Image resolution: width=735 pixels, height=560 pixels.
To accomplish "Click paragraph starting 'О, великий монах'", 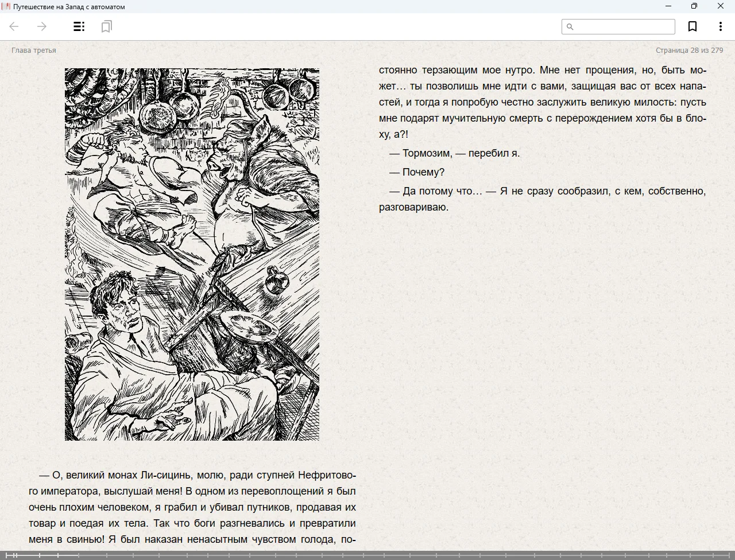I will point(192,507).
